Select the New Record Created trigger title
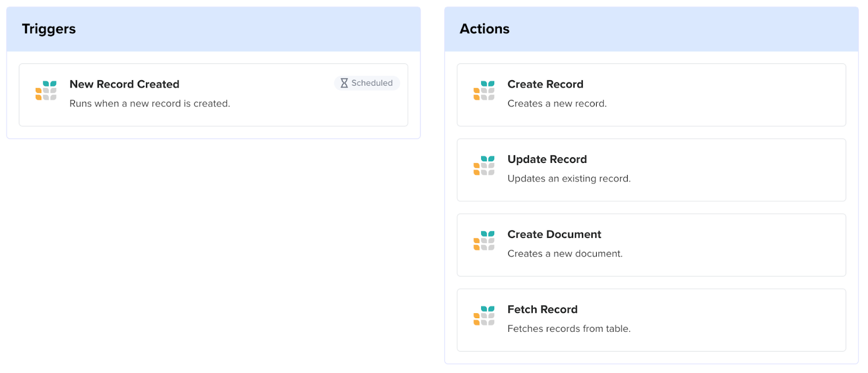This screenshot has height=373, width=868. (124, 84)
